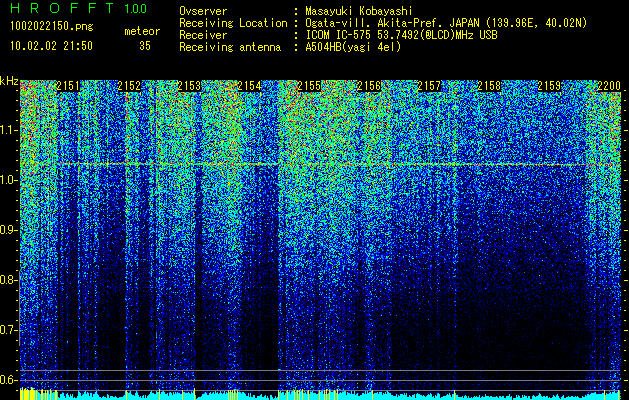Screen dimensions: 629x400
Task: Click the 2159 time marker
Action: pos(549,86)
